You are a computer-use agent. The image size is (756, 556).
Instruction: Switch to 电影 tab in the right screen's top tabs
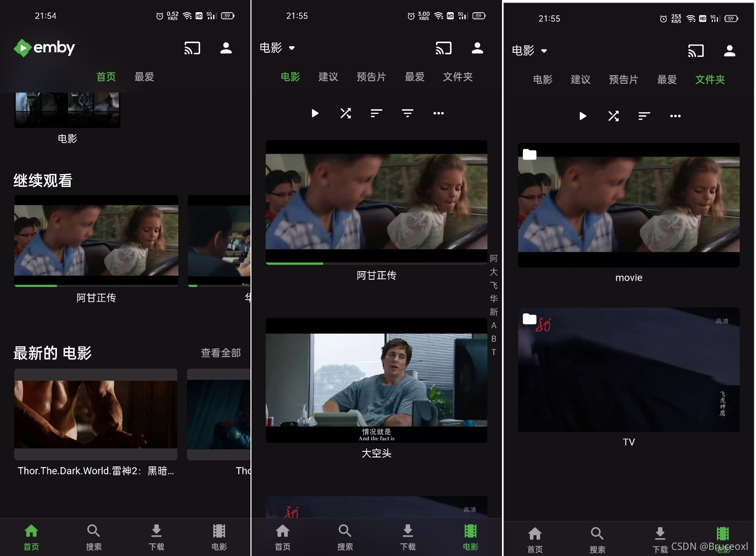pos(543,80)
